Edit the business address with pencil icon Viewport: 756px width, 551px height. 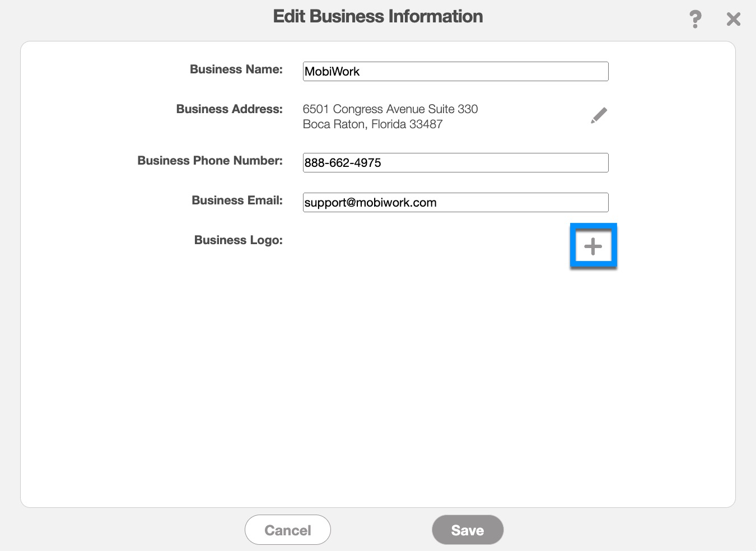coord(599,115)
